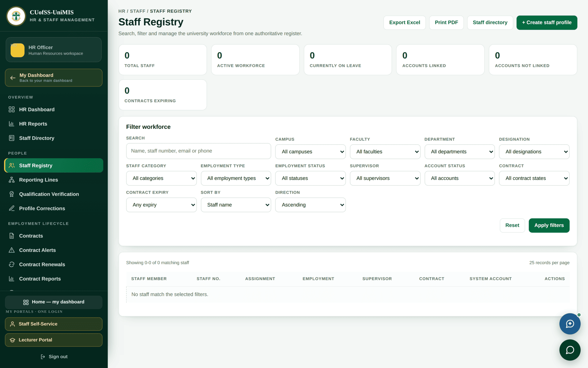
Task: Click the STAFF breadcrumb link
Action: click(138, 11)
